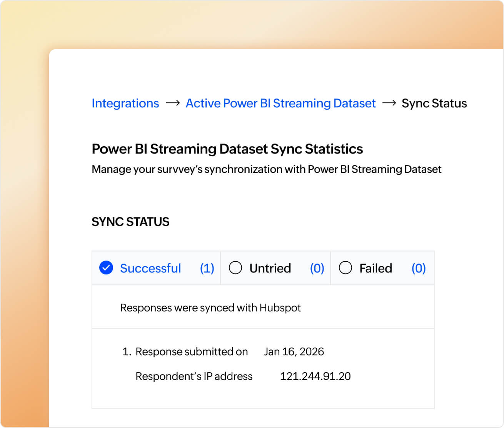Go to Active Power BI Streaming Dataset
Image resolution: width=504 pixels, height=428 pixels.
(x=280, y=103)
